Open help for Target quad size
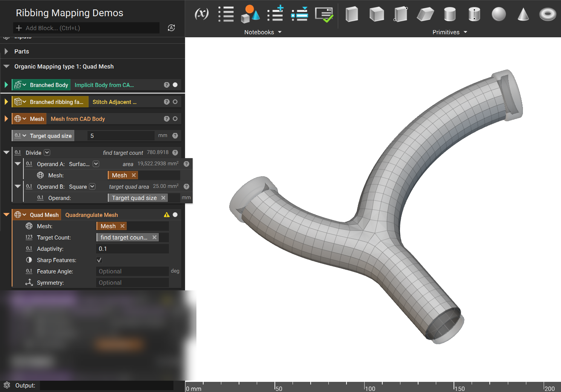 175,136
